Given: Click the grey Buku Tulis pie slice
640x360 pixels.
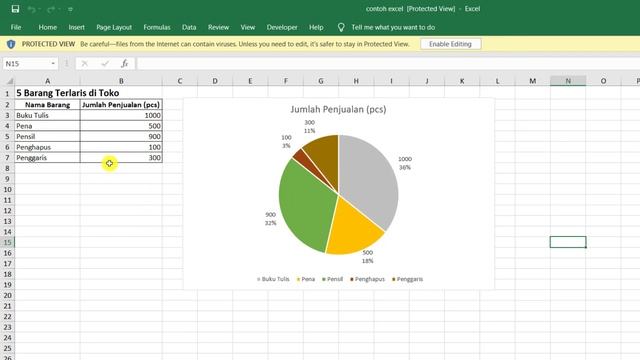Looking at the screenshot, I should (x=369, y=180).
